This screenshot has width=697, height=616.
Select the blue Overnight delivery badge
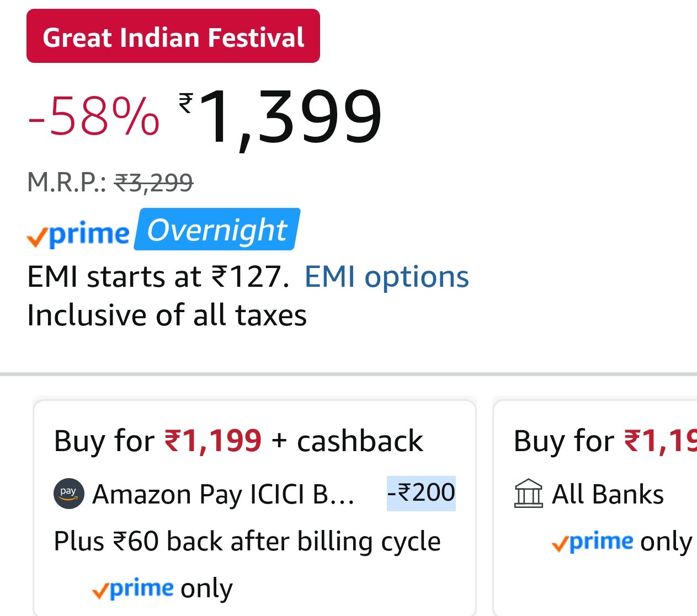click(x=217, y=229)
